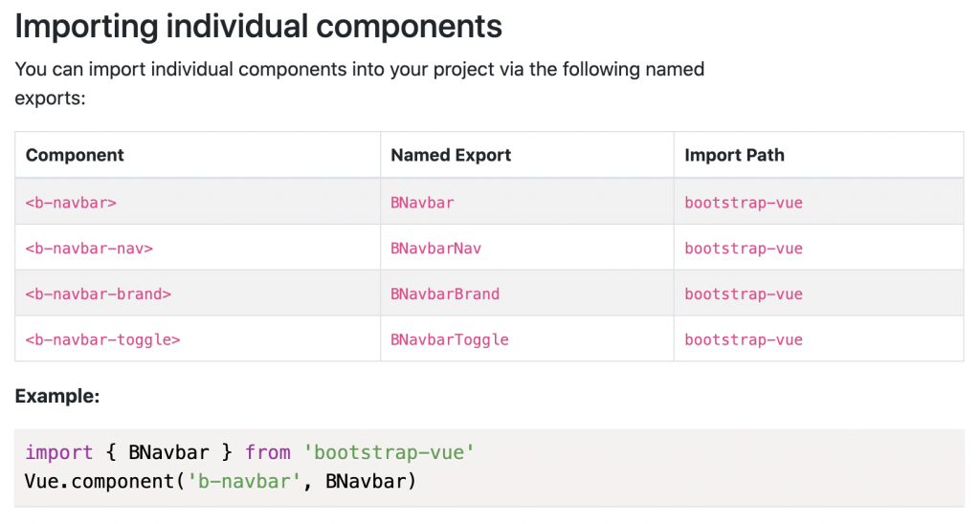This screenshot has height=524, width=980.
Task: Click the BNavbarBrand named export
Action: (x=445, y=295)
